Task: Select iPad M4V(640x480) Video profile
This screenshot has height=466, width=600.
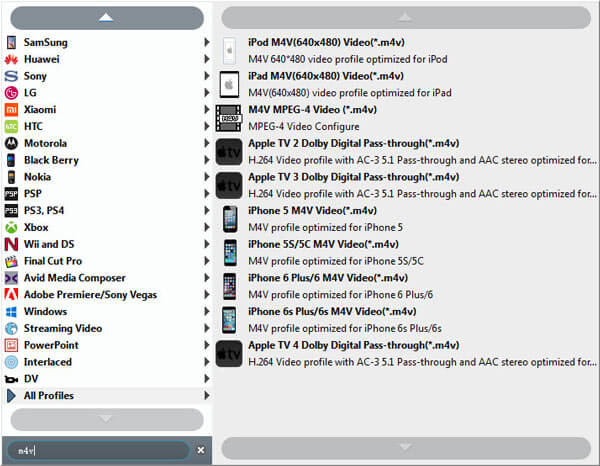Action: point(406,85)
